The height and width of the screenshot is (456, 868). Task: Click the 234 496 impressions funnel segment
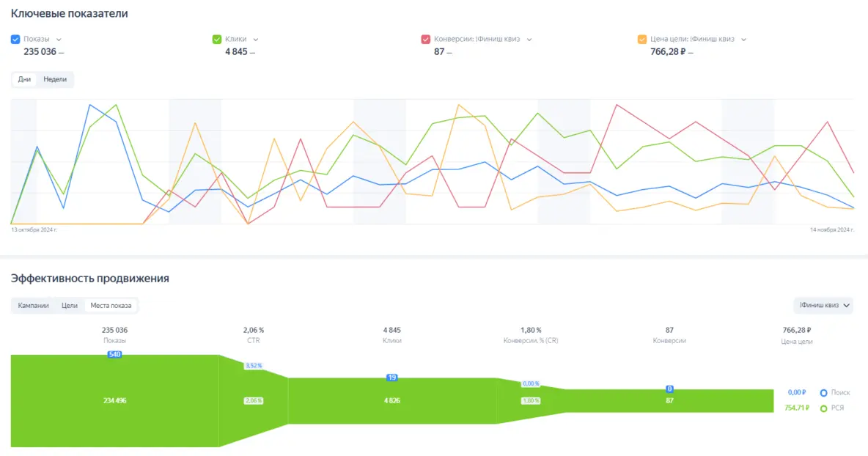[114, 401]
